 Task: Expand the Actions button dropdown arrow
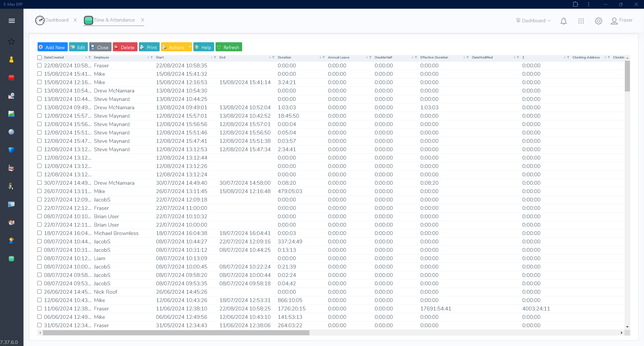coord(190,47)
